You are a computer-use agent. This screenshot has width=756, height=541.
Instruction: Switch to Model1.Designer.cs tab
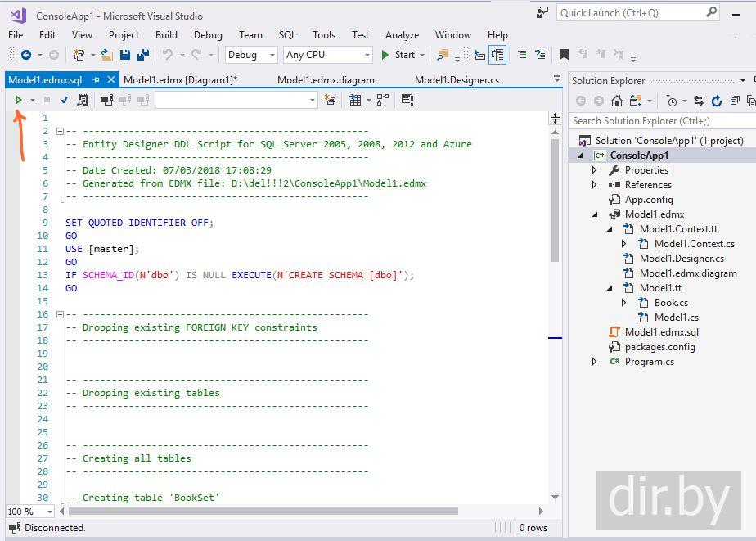(x=457, y=80)
